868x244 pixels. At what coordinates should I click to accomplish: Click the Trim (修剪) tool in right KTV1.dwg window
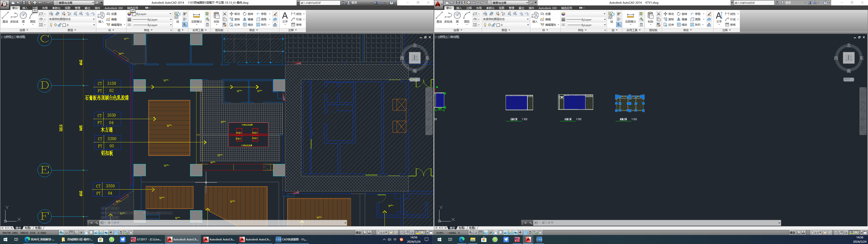695,14
